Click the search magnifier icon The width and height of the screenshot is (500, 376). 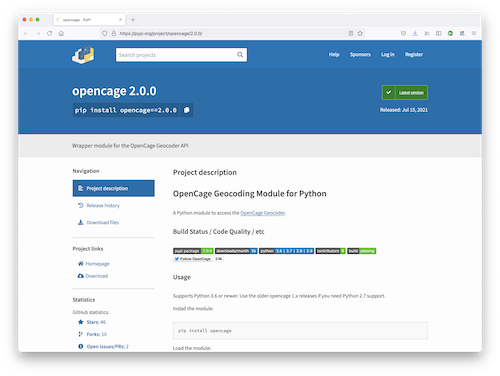tap(240, 55)
